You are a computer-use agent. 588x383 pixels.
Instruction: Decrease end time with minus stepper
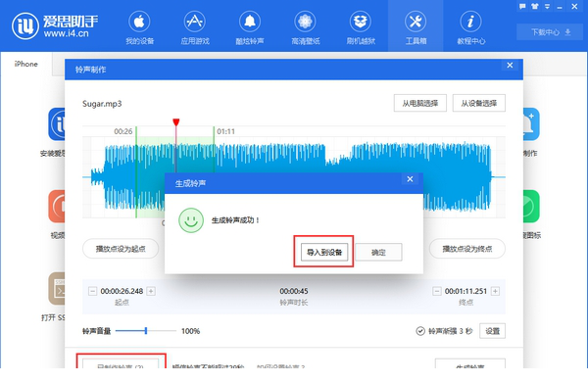(x=437, y=291)
